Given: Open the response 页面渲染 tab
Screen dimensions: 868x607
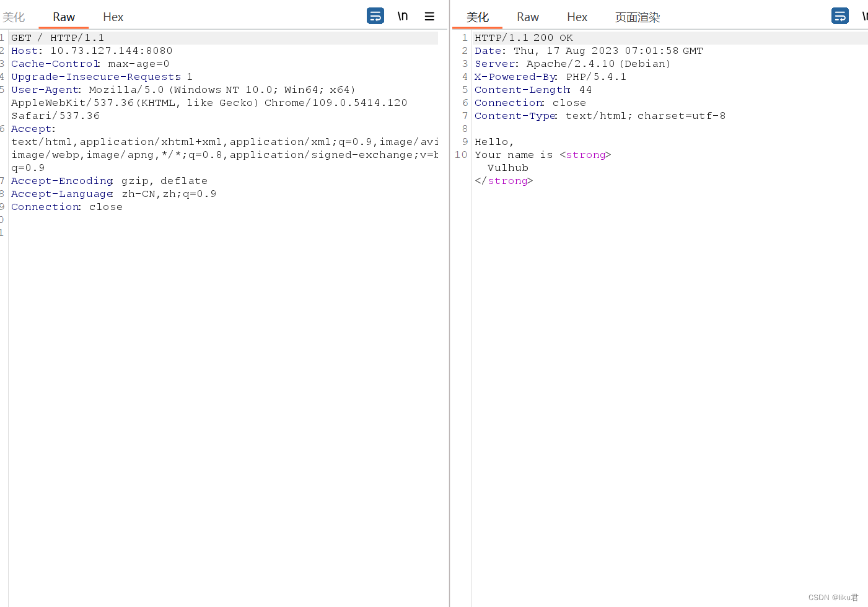Looking at the screenshot, I should pos(638,17).
